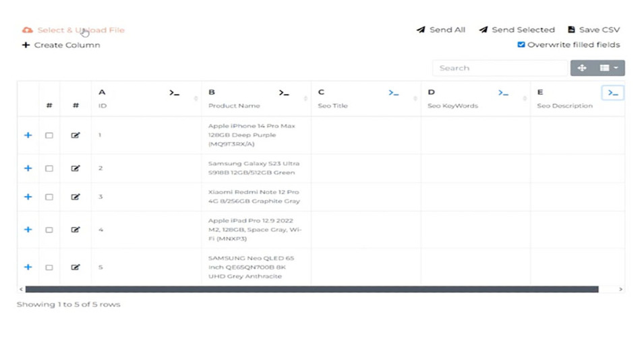Viewport: 644px width, 337px height.
Task: Click the Product Name column header text
Action: 234,106
